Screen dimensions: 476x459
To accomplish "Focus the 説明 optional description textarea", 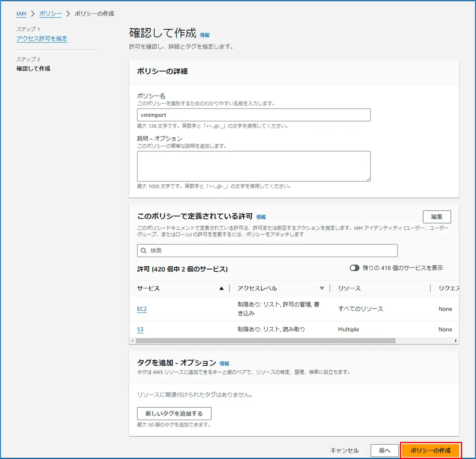I will click(253, 166).
